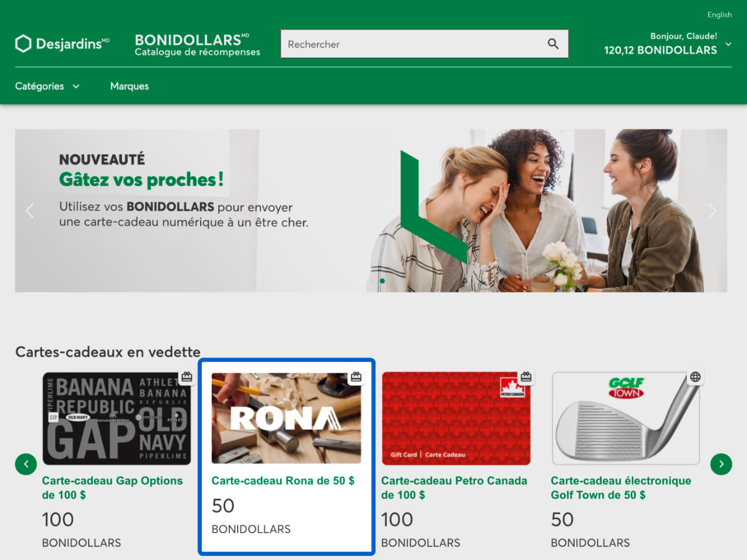The image size is (747, 560).
Task: Focus the Rechercher search field
Action: coord(414,44)
